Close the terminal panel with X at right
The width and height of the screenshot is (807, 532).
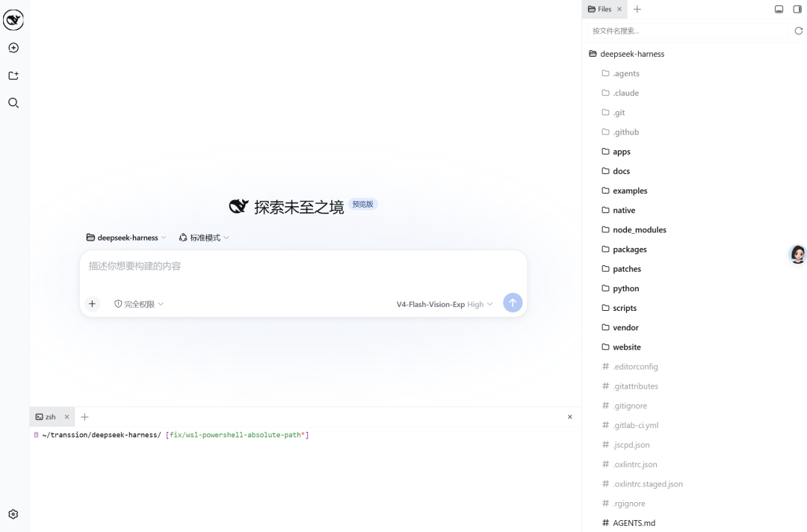pyautogui.click(x=569, y=417)
